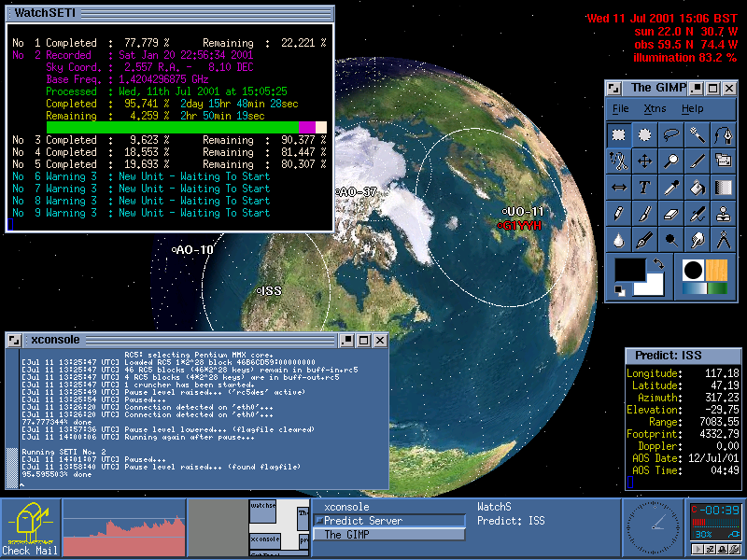Reset to default black and white colors
Image resolution: width=747 pixels, height=560 pixels.
point(619,291)
